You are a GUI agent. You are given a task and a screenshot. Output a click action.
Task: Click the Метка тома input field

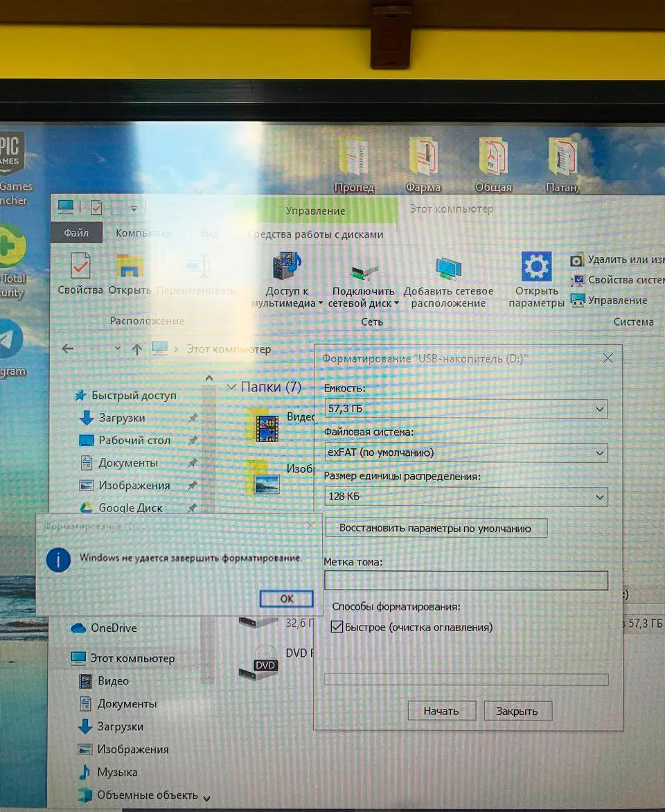pyautogui.click(x=466, y=581)
